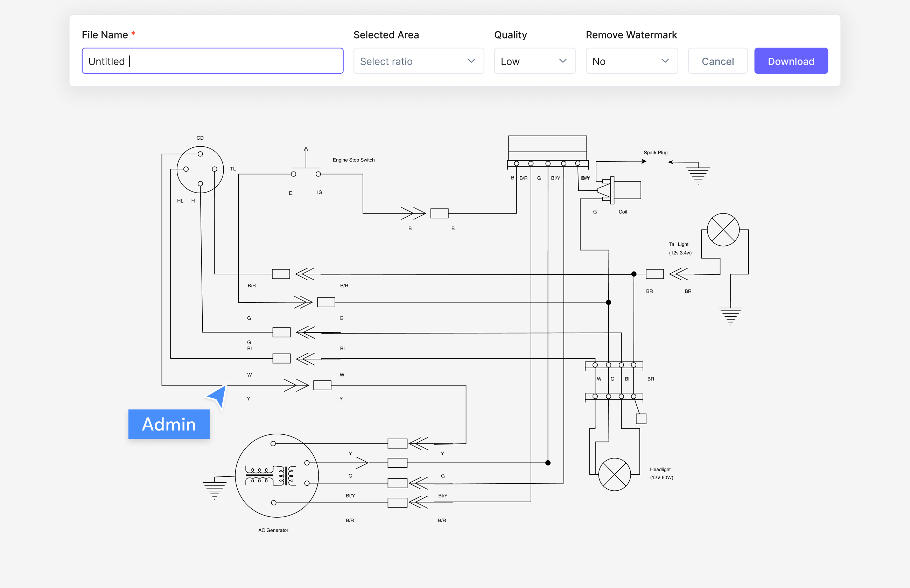Open the Quality dropdown showing Low
The image size is (910, 588).
click(535, 61)
